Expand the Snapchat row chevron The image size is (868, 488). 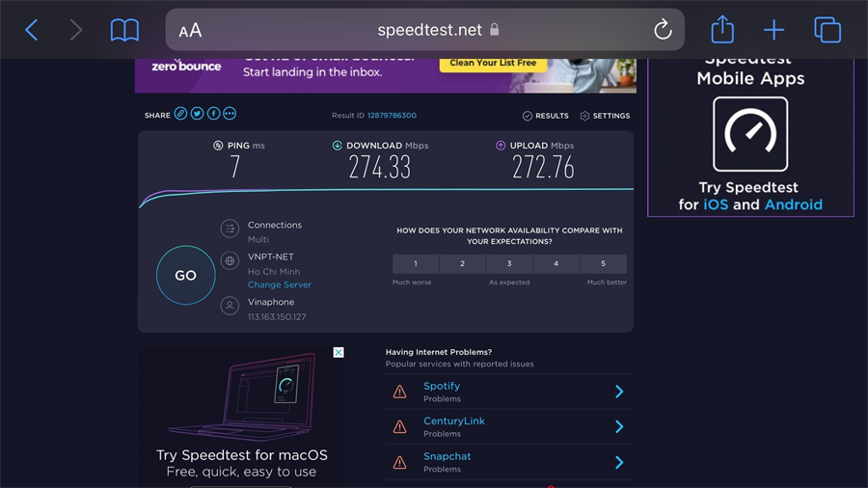click(x=619, y=462)
